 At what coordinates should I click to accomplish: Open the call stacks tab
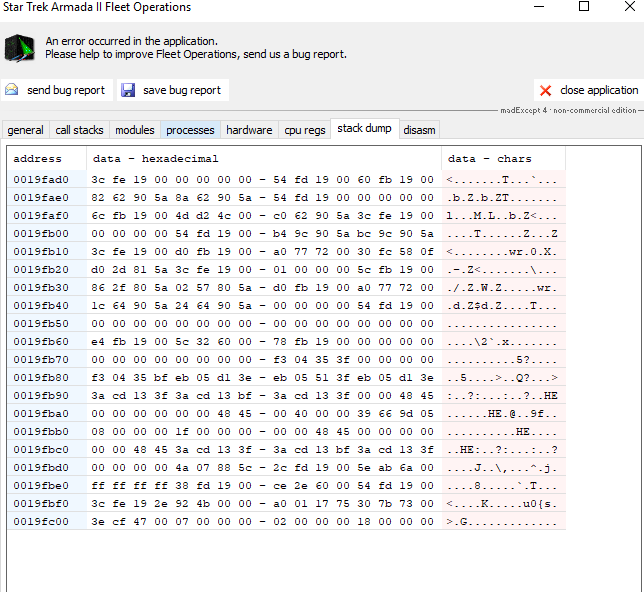coord(79,130)
